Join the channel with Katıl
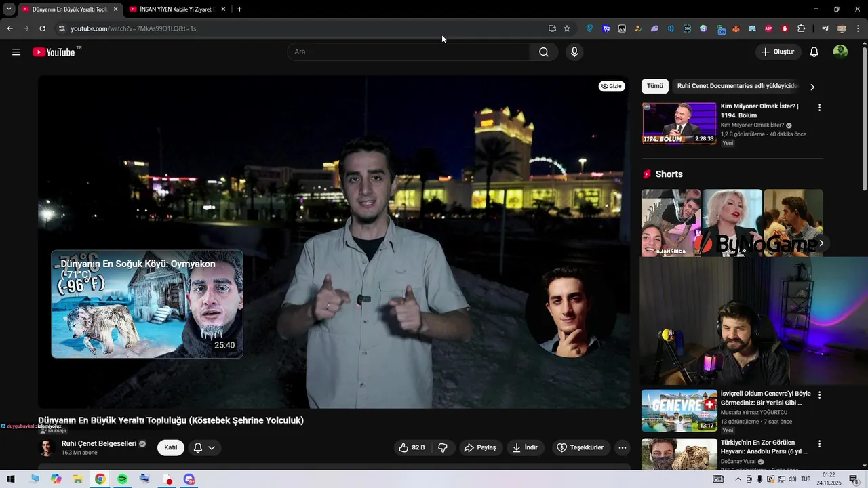 171,447
